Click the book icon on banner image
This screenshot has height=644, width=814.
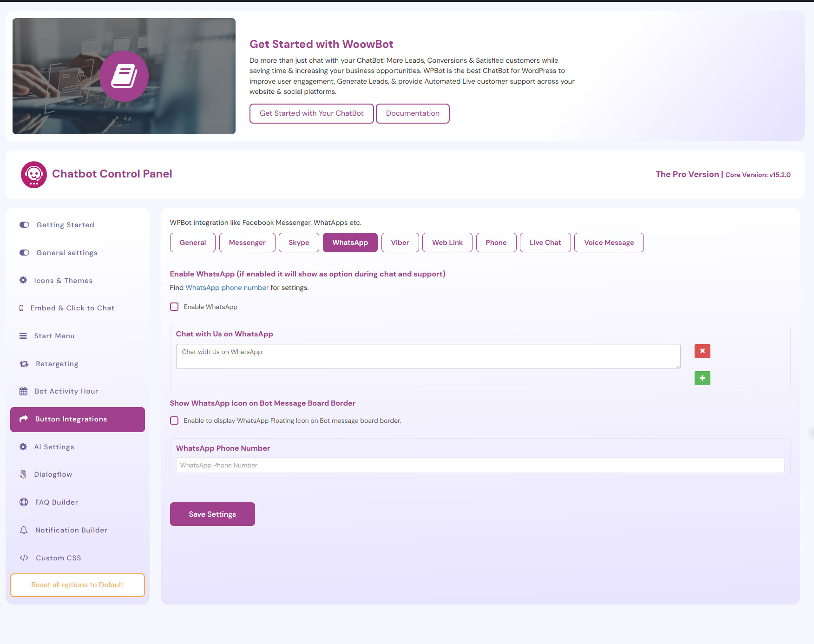click(124, 76)
